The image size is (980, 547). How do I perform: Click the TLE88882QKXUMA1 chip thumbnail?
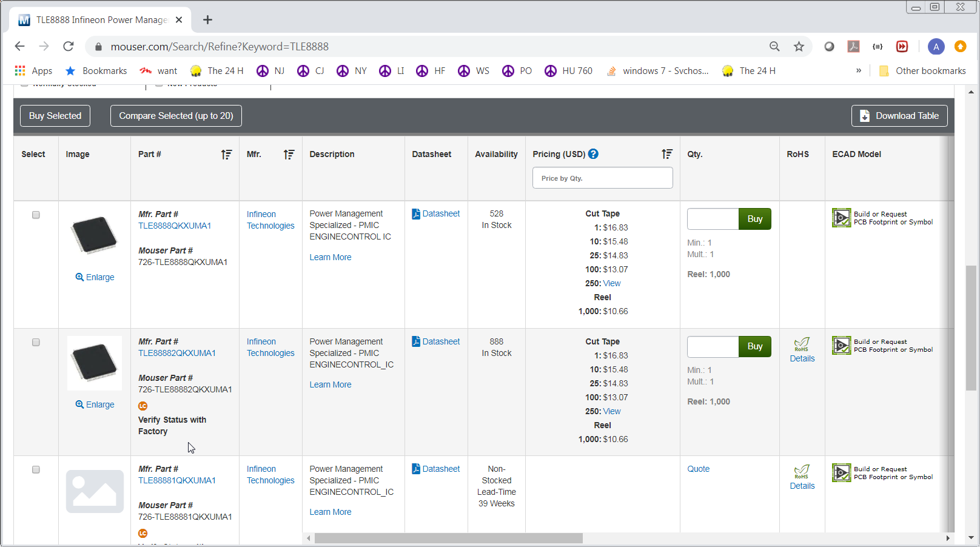point(95,363)
